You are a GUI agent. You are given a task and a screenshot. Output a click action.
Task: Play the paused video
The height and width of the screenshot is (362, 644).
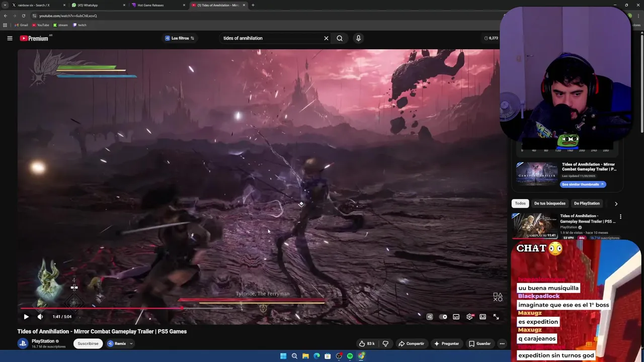click(26, 317)
